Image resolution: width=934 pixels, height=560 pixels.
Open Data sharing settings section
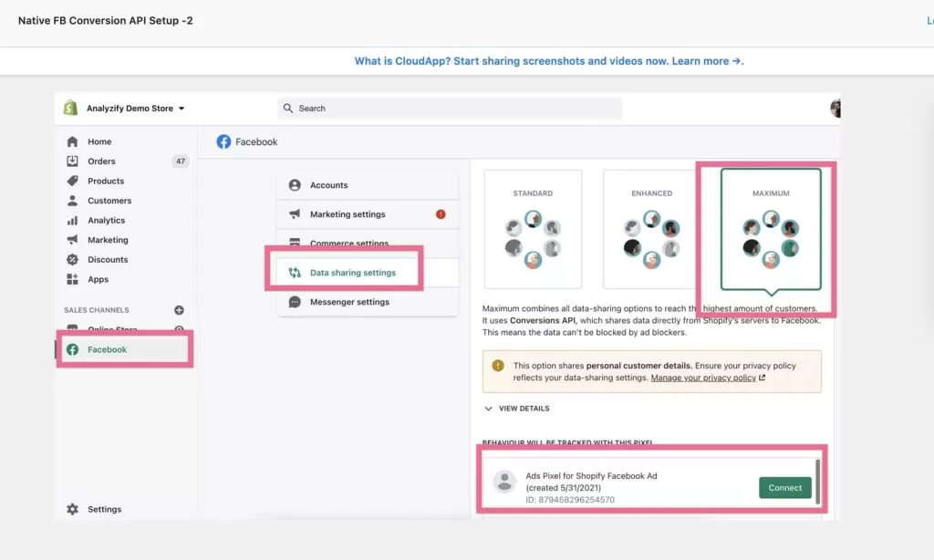(x=368, y=273)
